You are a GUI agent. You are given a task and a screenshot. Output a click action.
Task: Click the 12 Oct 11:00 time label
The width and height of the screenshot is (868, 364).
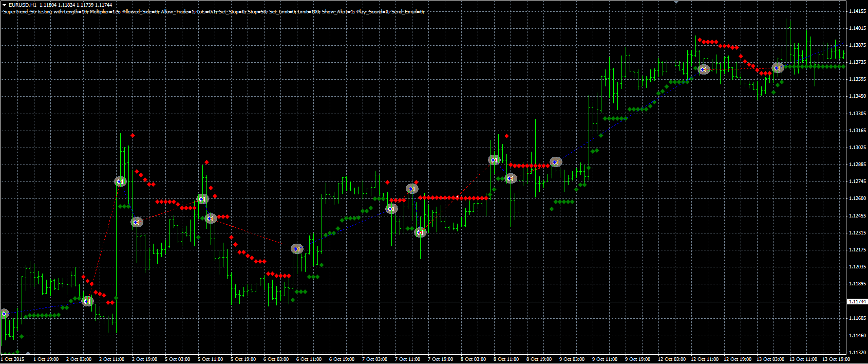705,359
